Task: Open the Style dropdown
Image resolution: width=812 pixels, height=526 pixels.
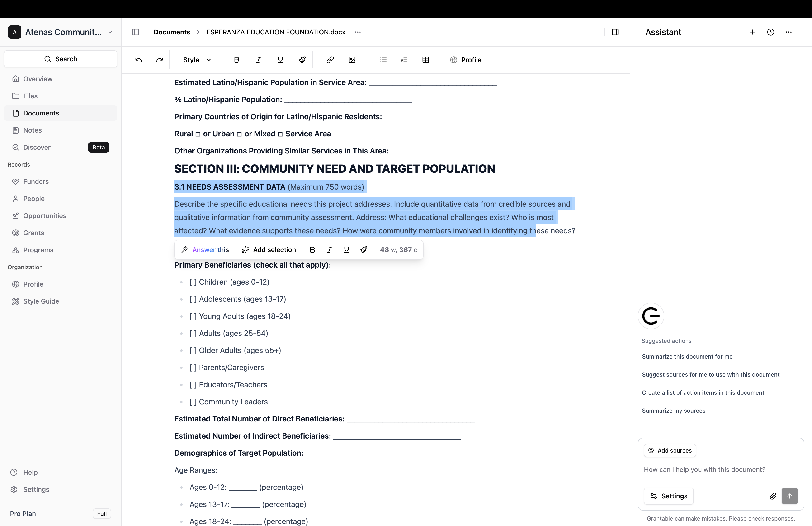Action: coord(197,60)
